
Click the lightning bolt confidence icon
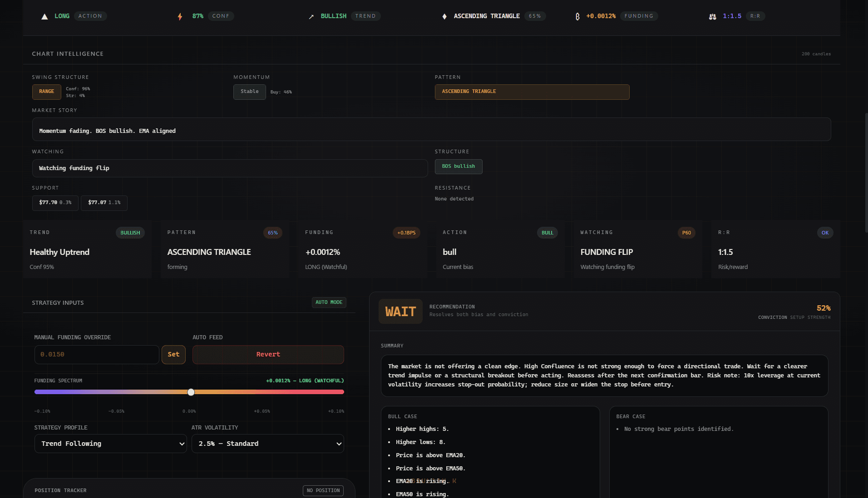tap(180, 16)
